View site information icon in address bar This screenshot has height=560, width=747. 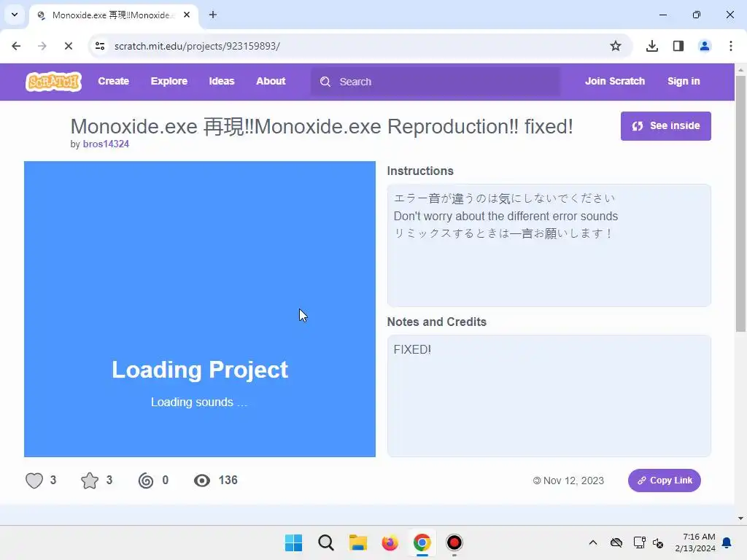tap(100, 46)
